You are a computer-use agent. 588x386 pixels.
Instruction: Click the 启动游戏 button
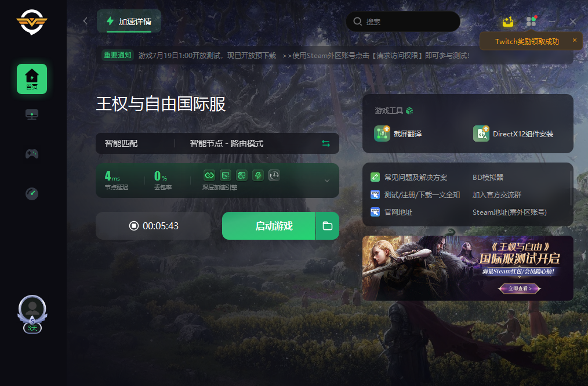point(269,226)
